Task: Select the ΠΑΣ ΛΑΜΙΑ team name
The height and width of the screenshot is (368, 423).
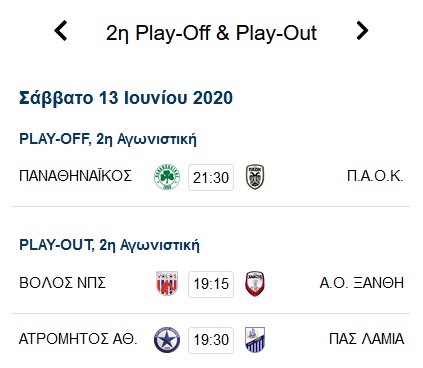Action: click(367, 339)
